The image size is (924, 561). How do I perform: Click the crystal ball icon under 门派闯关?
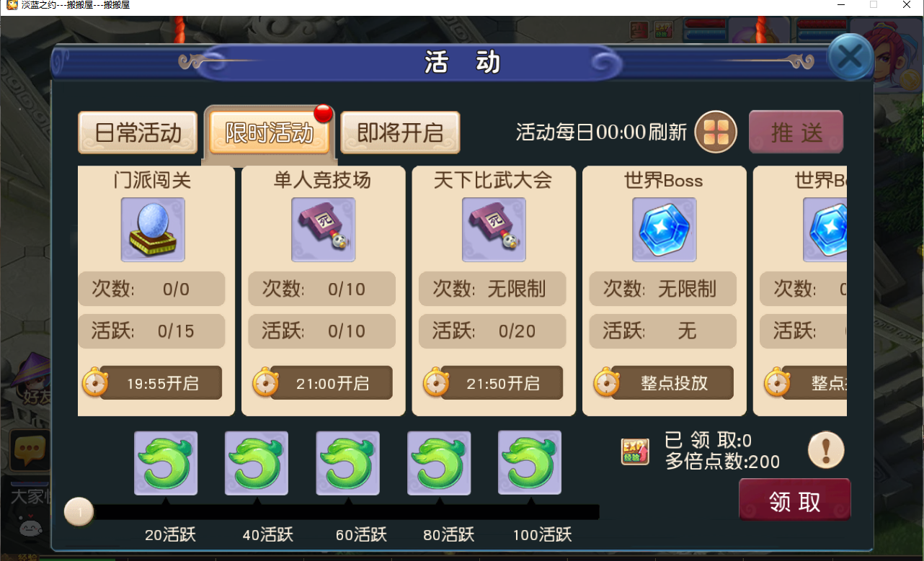153,230
